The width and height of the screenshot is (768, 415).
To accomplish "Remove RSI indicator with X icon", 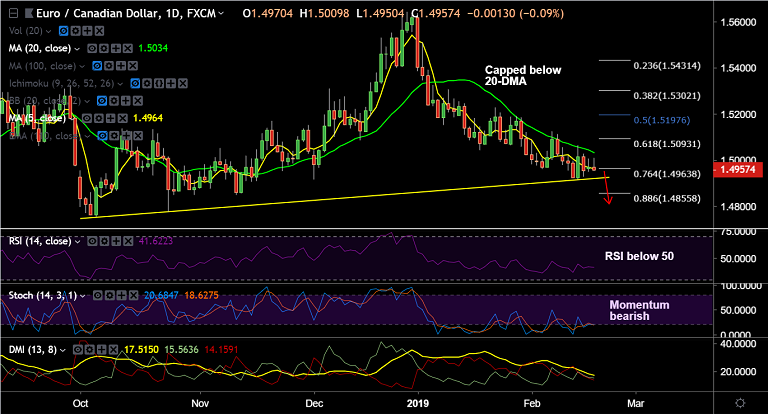I will (127, 241).
